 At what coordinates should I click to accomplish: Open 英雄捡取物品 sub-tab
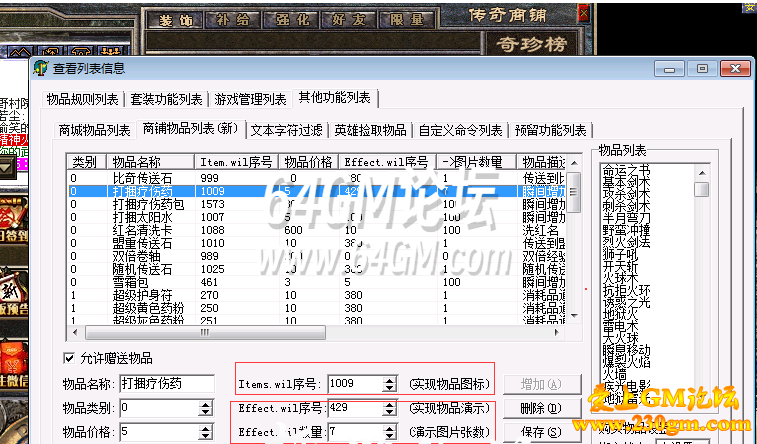click(370, 130)
